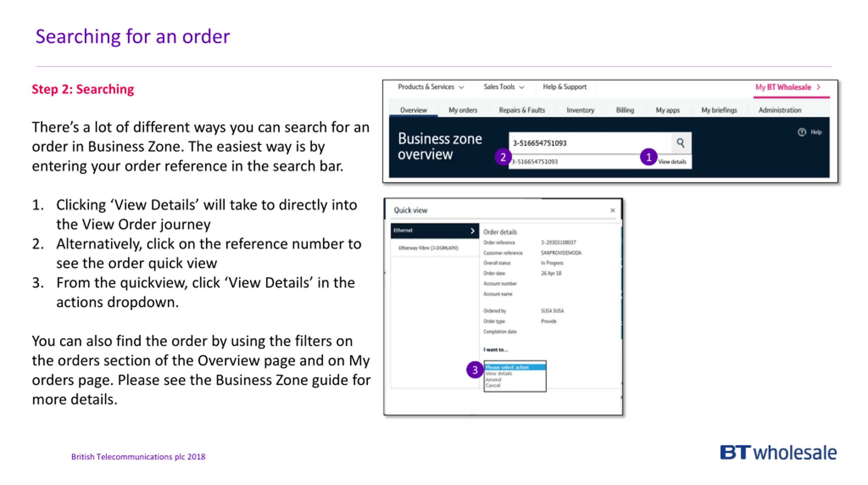Click the purple number 2 marker
The height and width of the screenshot is (485, 868).
pos(503,157)
